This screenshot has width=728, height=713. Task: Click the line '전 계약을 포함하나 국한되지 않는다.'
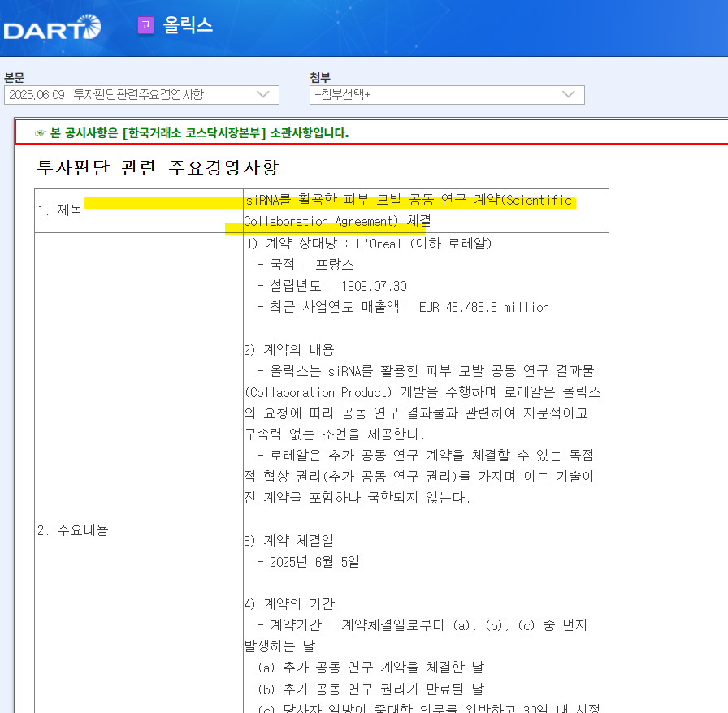(357, 498)
